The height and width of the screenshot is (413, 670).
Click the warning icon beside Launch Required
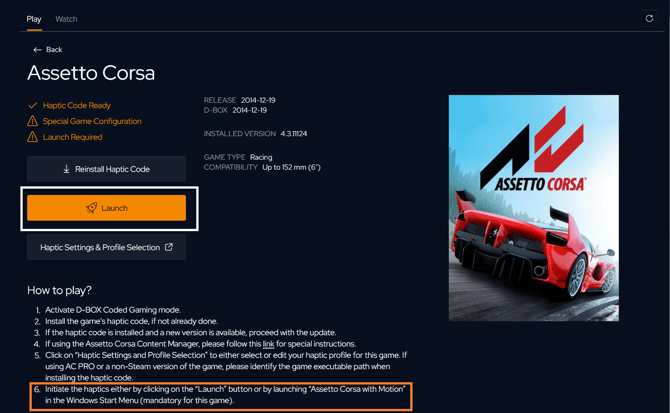[x=32, y=137]
